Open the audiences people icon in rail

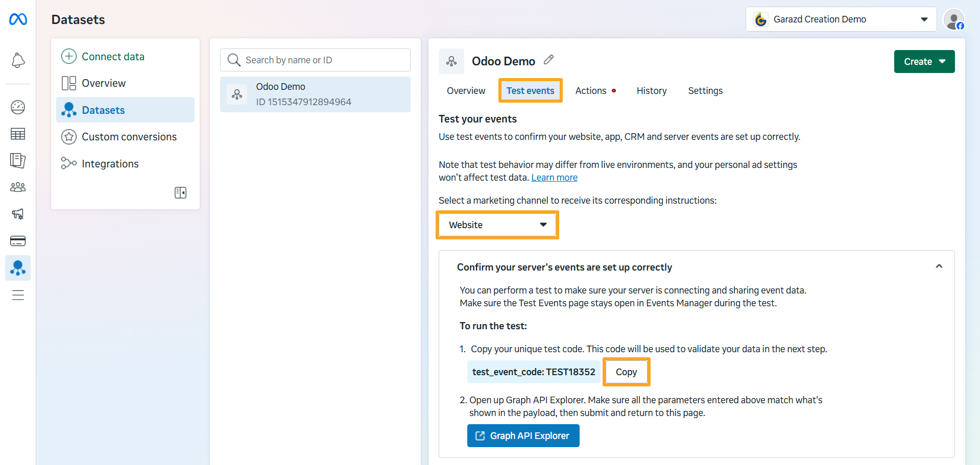coord(18,187)
